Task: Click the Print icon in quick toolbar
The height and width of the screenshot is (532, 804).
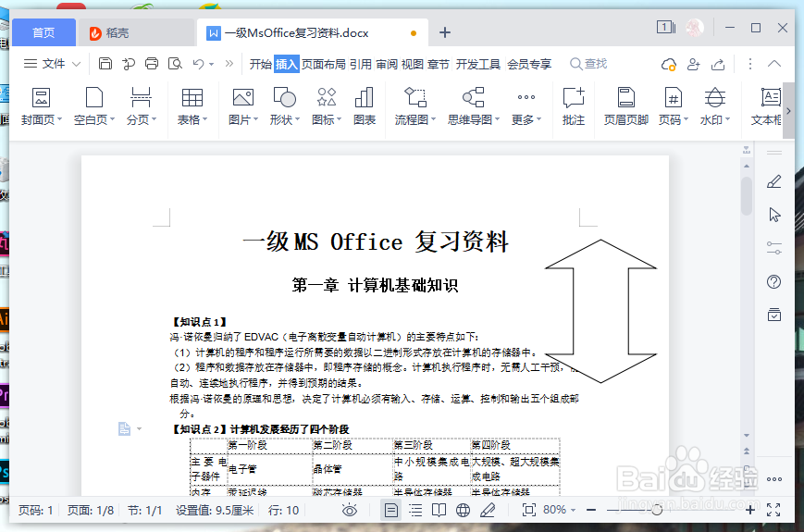Action: pyautogui.click(x=152, y=64)
